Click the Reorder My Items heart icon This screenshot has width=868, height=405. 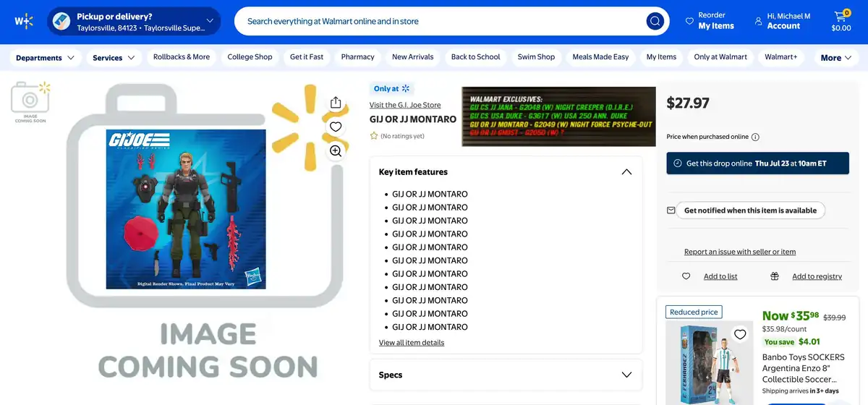coord(689,21)
